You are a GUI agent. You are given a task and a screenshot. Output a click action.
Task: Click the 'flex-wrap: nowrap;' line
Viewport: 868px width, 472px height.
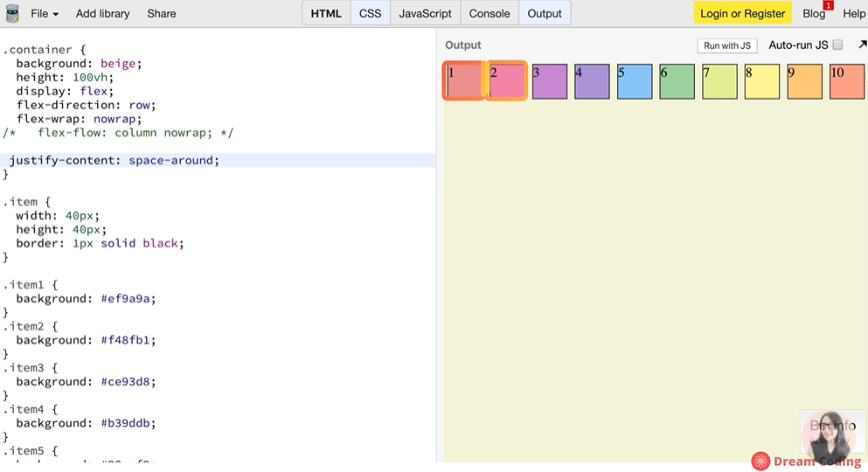(79, 119)
